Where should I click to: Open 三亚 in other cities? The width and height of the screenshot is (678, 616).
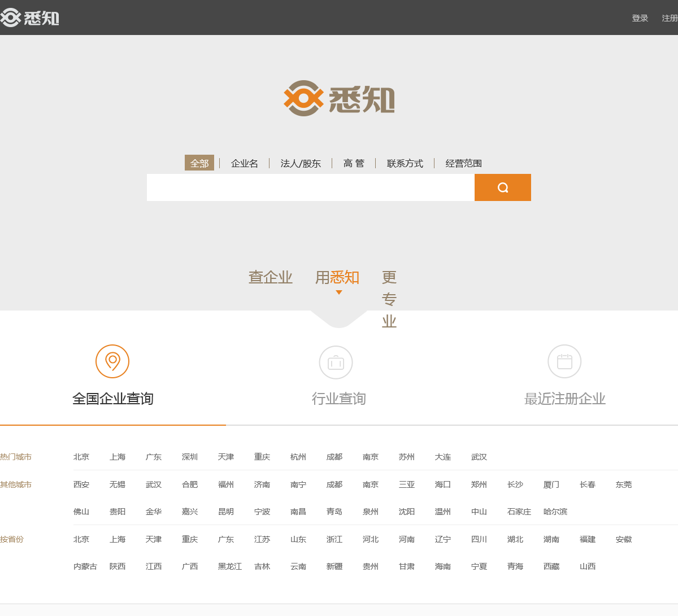(x=407, y=484)
